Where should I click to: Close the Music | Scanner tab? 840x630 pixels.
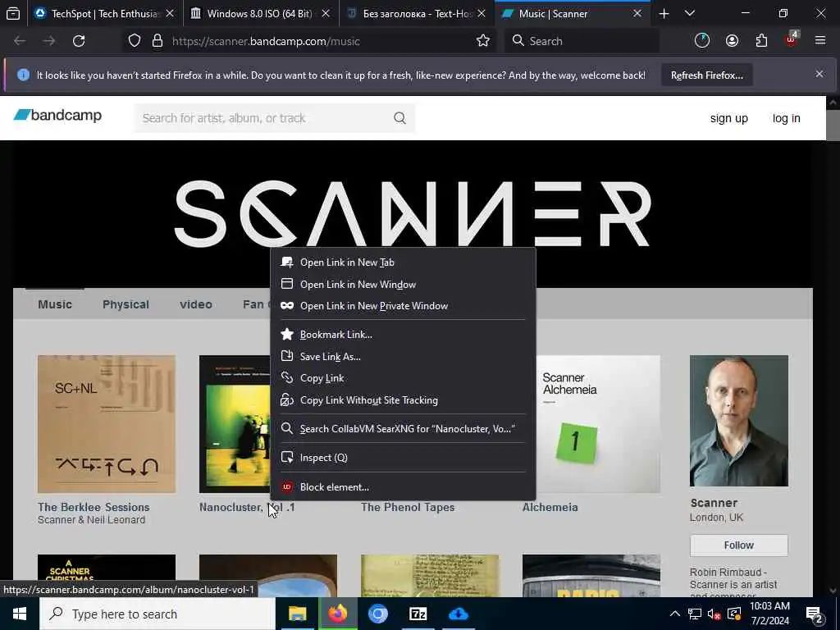click(637, 13)
